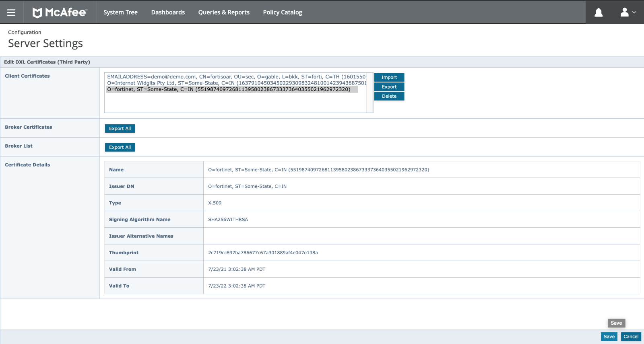Viewport: 644px width, 344px height.
Task: Cancel the certificate edits
Action: (631, 337)
